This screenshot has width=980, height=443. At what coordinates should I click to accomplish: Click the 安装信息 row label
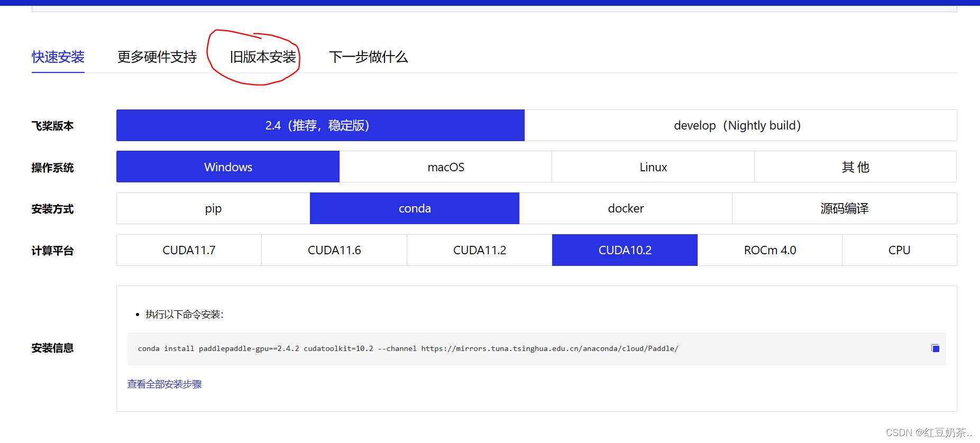(52, 348)
